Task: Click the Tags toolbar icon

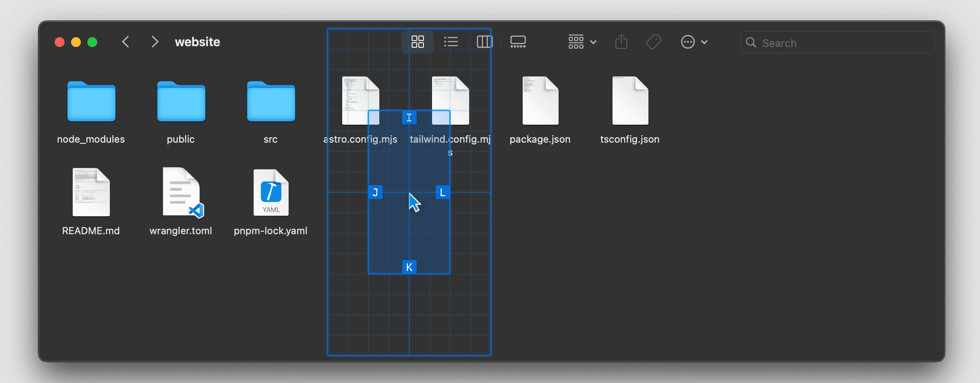Action: 653,42
